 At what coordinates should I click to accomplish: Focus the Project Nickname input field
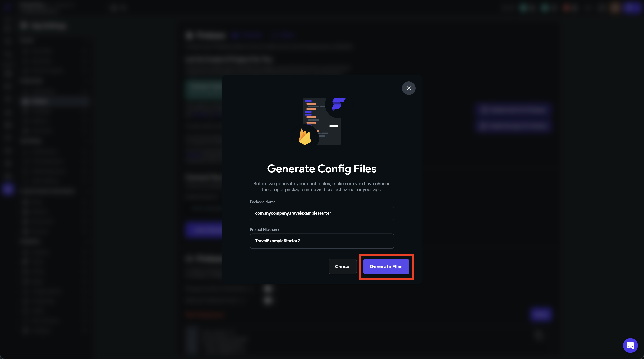coord(322,241)
